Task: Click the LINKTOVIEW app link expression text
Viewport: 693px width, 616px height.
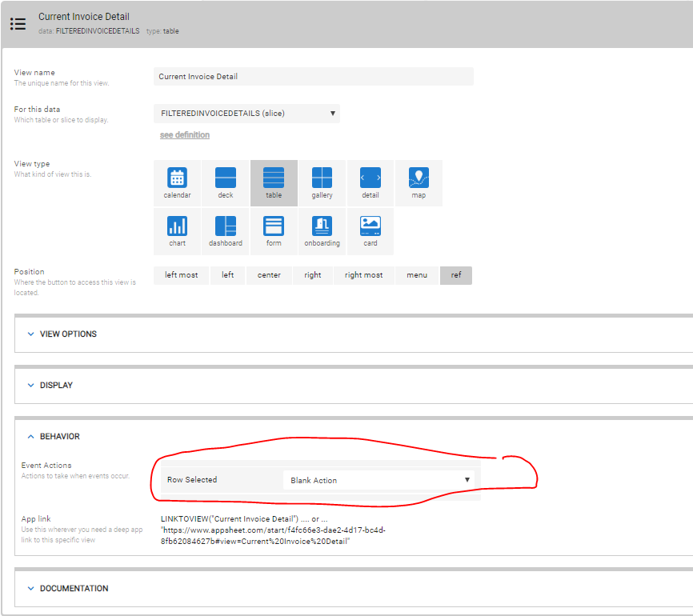Action: pos(230,518)
